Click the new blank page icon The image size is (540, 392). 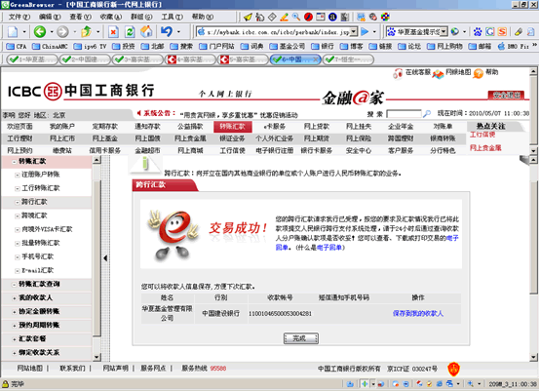(13, 31)
